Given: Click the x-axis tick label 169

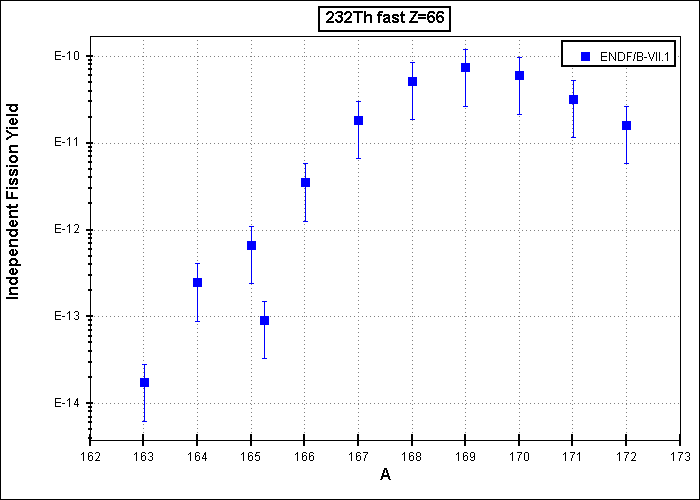Looking at the screenshot, I should click(x=465, y=457).
